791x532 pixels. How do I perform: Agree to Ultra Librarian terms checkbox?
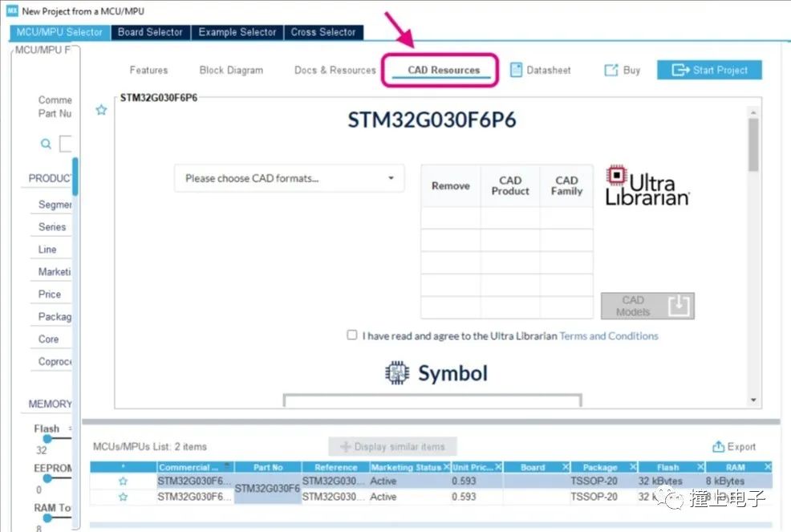point(352,335)
